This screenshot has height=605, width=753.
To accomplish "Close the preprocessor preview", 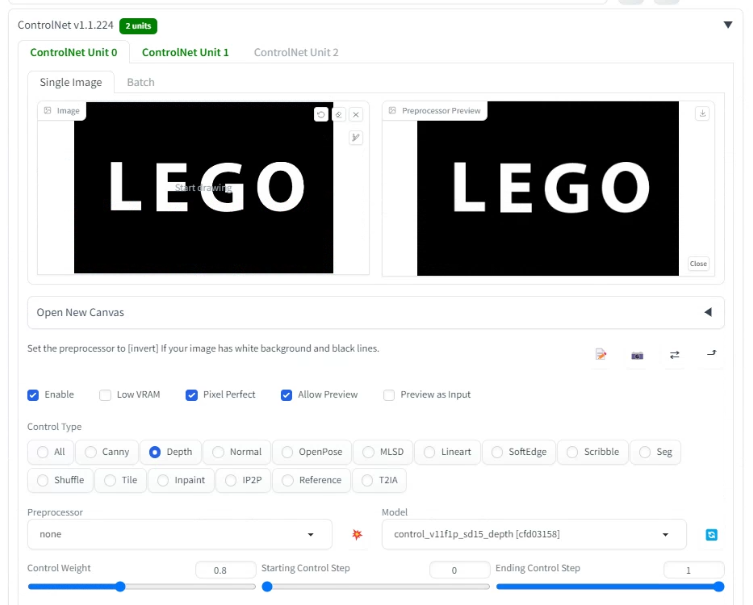I will point(698,264).
